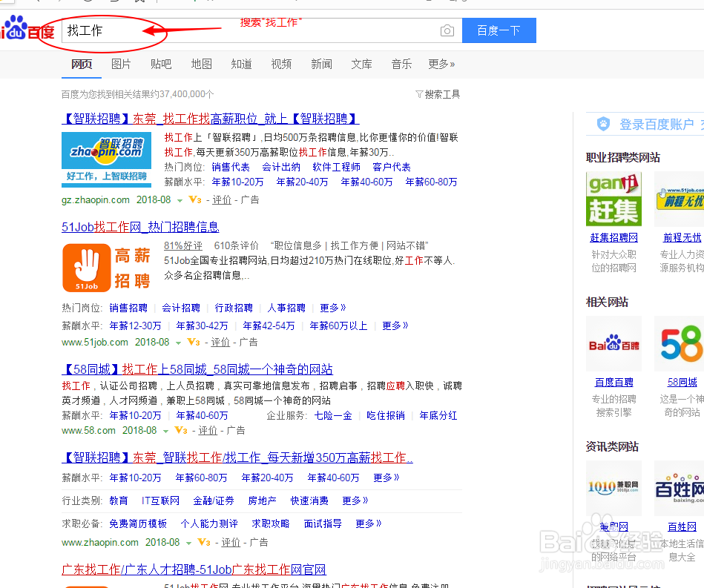Viewport: 704px width, 588px height.
Task: Expand 更多» in the top navigation
Action: coord(441,65)
